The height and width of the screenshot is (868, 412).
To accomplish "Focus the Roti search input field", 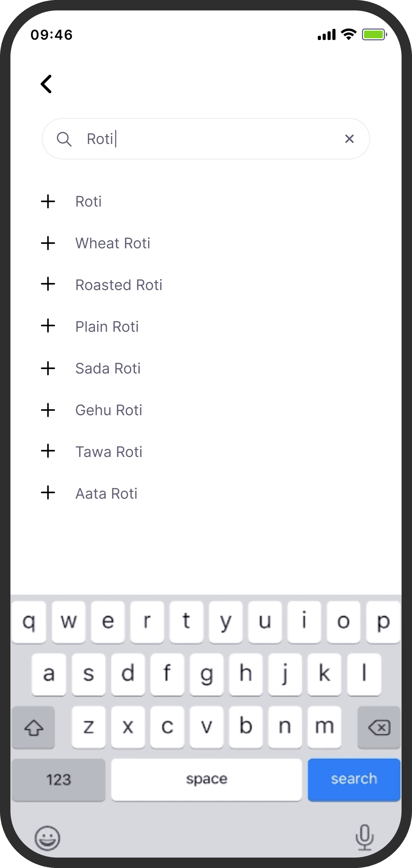I will pos(209,139).
